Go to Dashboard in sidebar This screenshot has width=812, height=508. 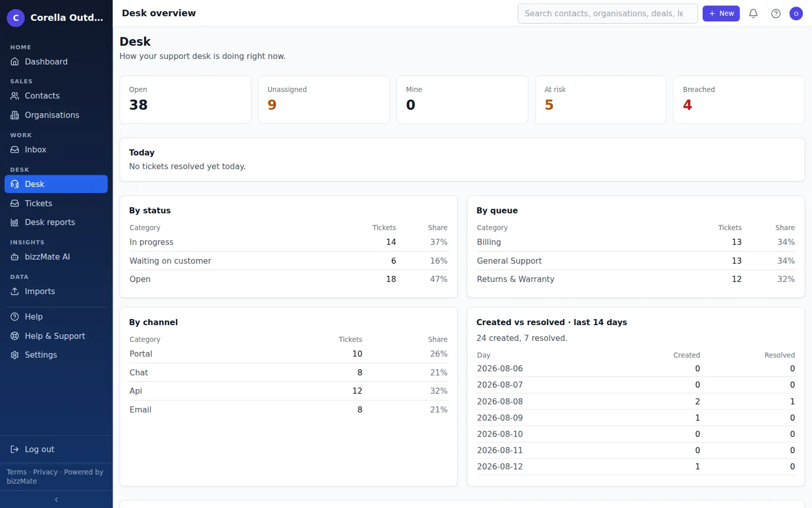[56, 61]
